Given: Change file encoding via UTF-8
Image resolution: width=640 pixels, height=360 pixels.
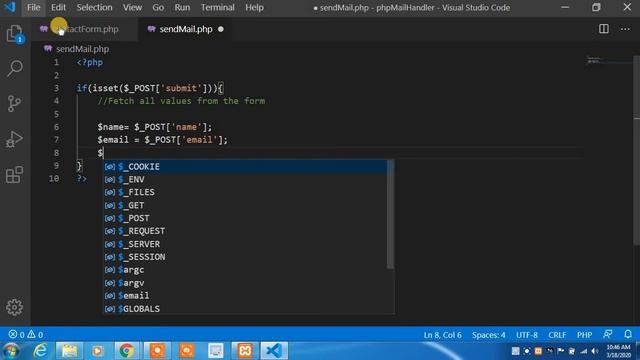Looking at the screenshot, I should coord(527,335).
